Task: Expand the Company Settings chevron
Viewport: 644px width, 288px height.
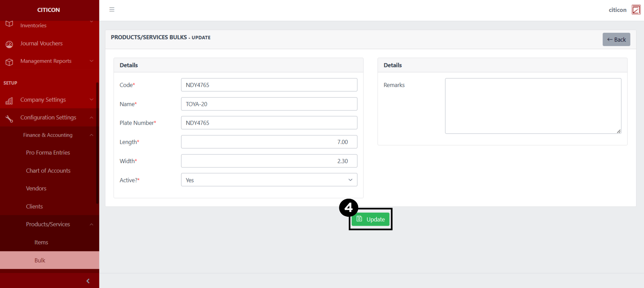Action: (x=91, y=100)
